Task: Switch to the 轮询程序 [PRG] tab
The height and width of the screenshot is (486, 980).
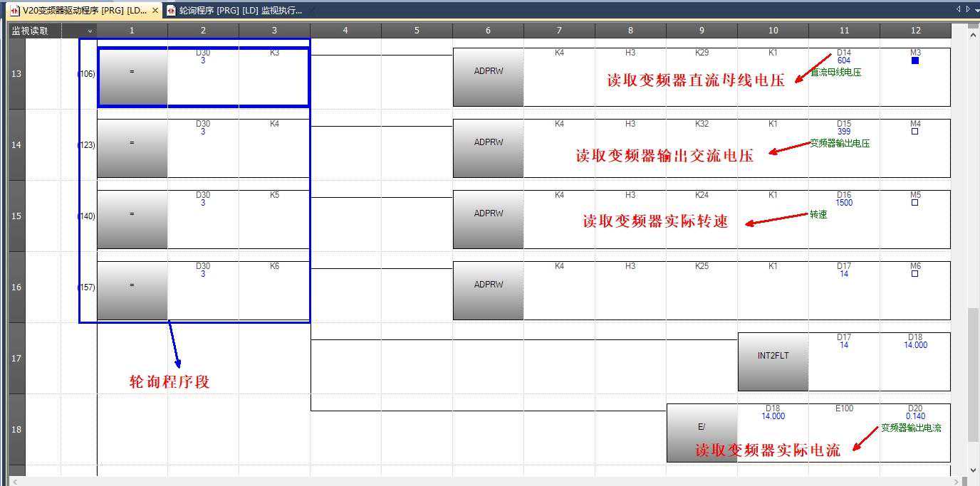Action: [235, 11]
